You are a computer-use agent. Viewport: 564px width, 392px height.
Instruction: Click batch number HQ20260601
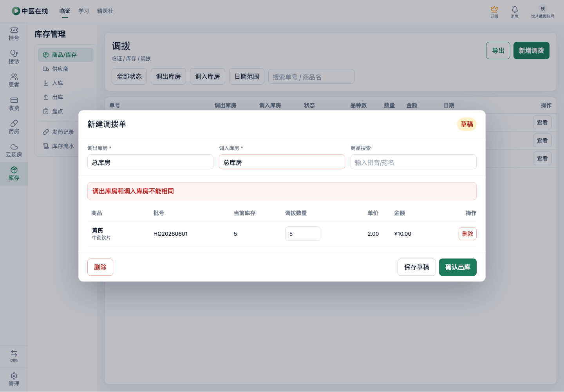(x=171, y=234)
